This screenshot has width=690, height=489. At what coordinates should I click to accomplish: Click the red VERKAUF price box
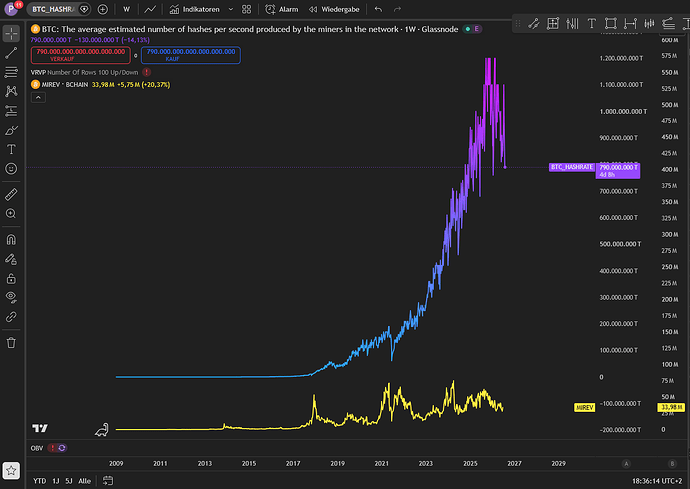pyautogui.click(x=81, y=55)
